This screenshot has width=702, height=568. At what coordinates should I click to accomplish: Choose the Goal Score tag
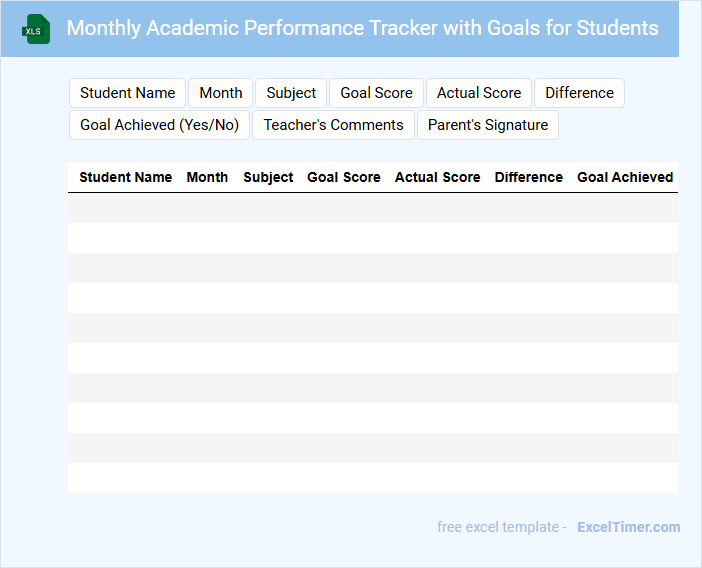(376, 93)
